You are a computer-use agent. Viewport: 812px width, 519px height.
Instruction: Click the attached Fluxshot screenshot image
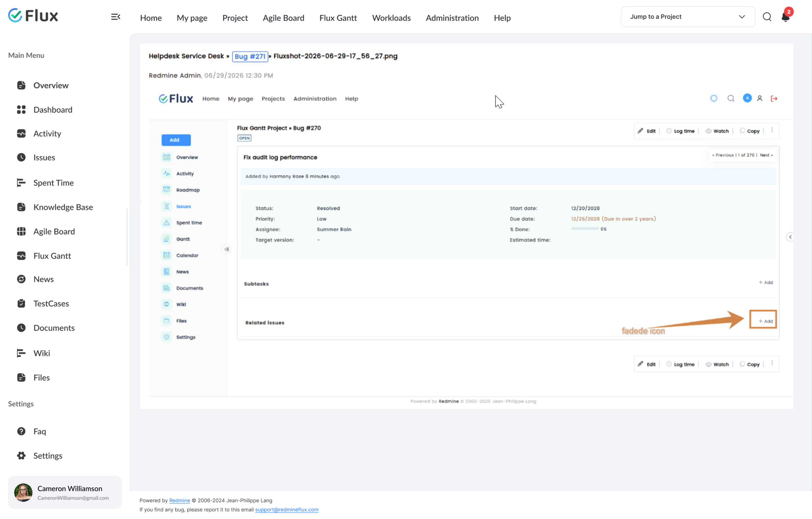pos(471,246)
